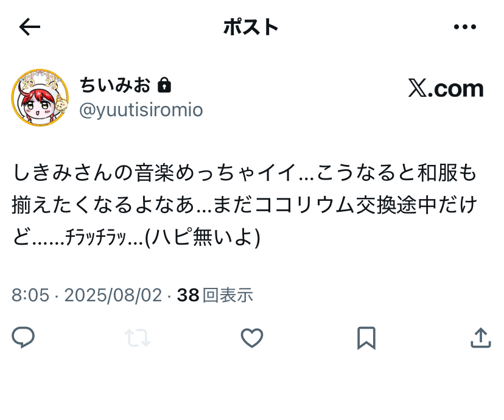Open the share sheet via upload icon
Image resolution: width=504 pixels, height=420 pixels.
click(480, 338)
